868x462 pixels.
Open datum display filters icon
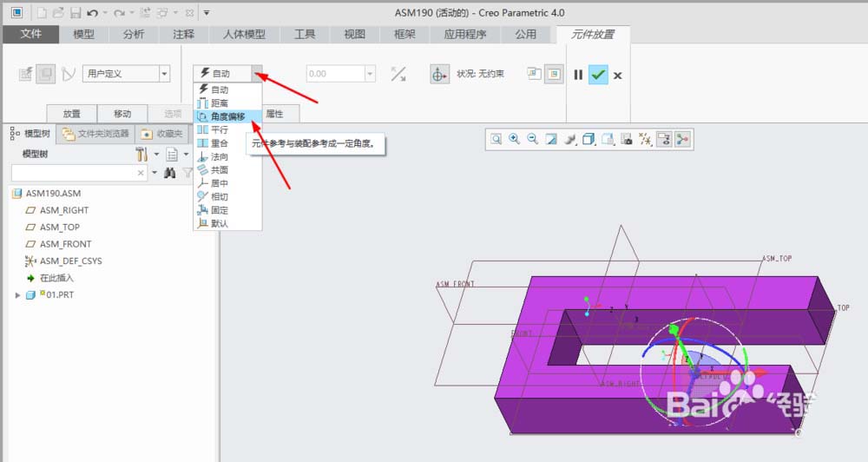click(646, 139)
